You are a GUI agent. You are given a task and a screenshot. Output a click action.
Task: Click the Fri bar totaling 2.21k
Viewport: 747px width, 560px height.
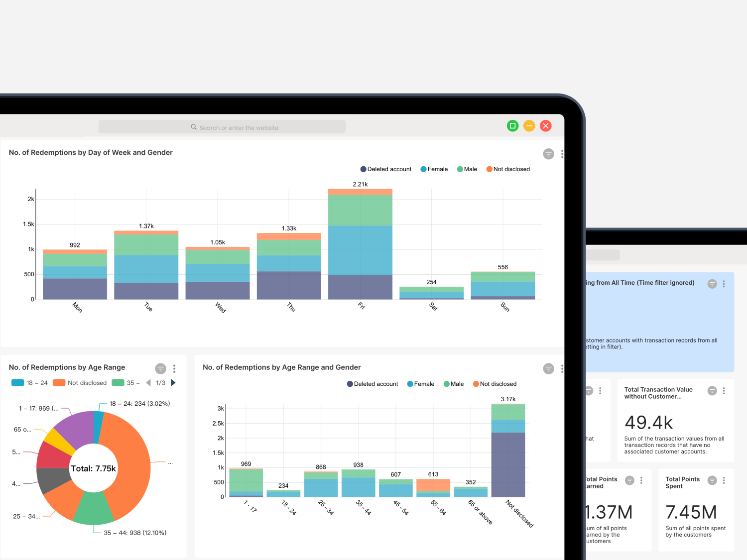pos(360,244)
